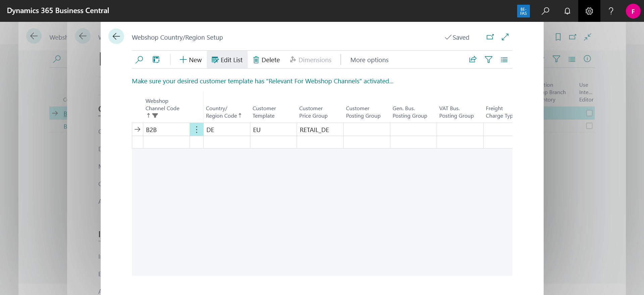Click the filter funnel in background page
Screen dimensions: 644x295
coord(556,59)
